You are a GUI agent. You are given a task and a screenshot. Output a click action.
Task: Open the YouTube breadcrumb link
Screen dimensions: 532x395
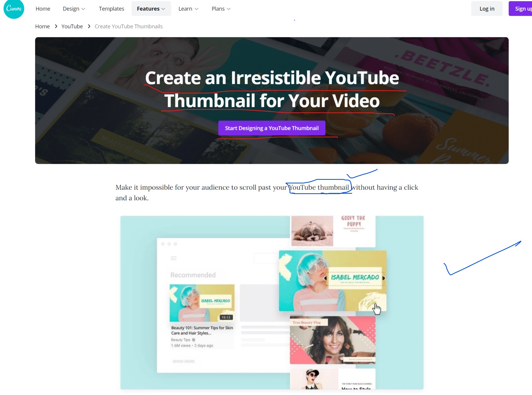72,26
